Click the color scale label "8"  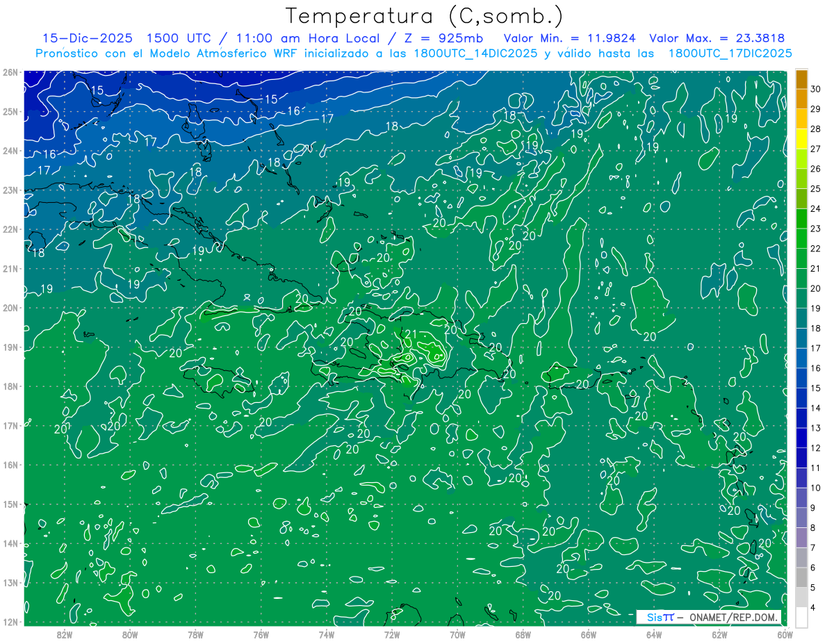point(813,528)
